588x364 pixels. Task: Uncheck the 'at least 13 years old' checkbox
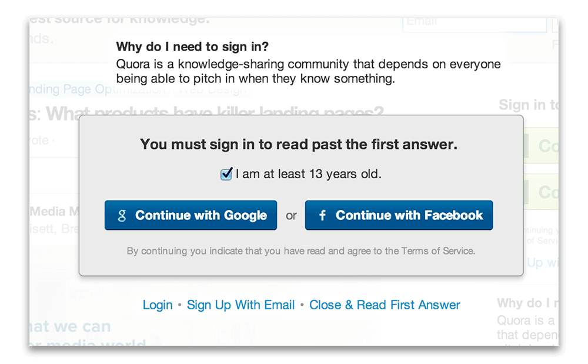226,175
